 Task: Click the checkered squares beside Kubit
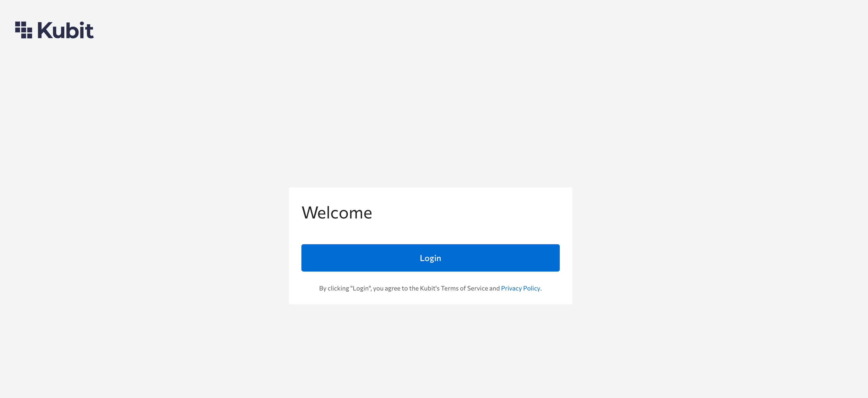pos(24,30)
